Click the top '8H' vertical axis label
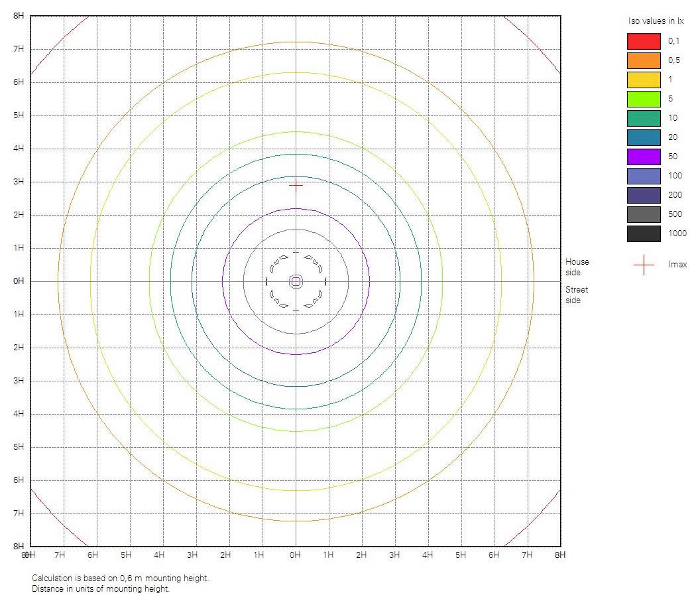 pos(19,16)
